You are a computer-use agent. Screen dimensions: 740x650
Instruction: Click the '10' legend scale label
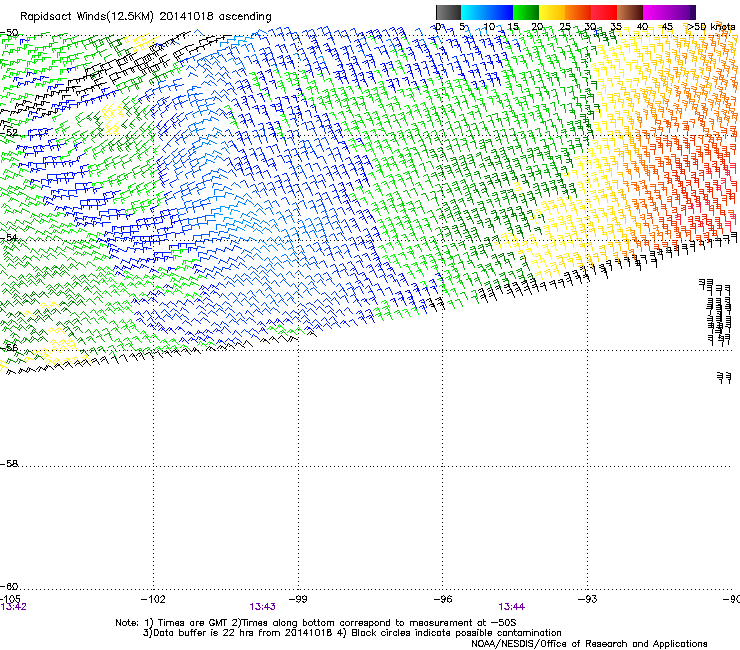pyautogui.click(x=489, y=27)
